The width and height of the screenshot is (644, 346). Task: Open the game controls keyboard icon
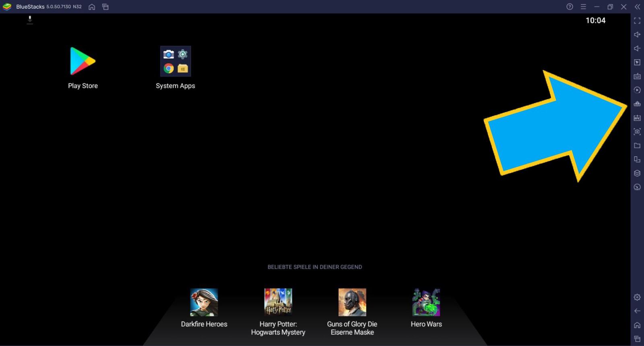[x=637, y=76]
